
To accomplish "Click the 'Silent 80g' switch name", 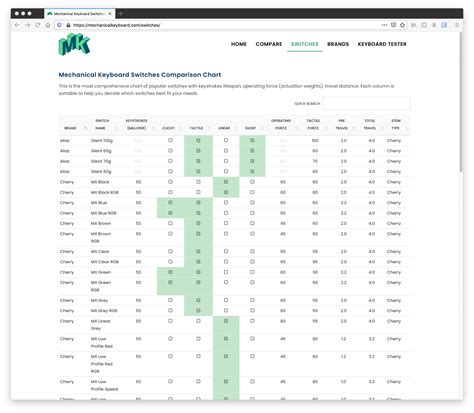I will (x=101, y=172).
